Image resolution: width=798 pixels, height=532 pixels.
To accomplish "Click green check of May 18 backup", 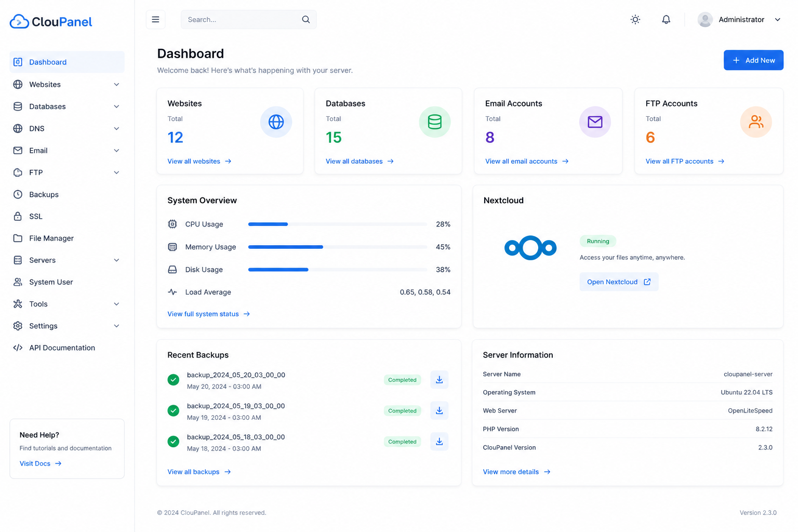I will click(x=174, y=442).
